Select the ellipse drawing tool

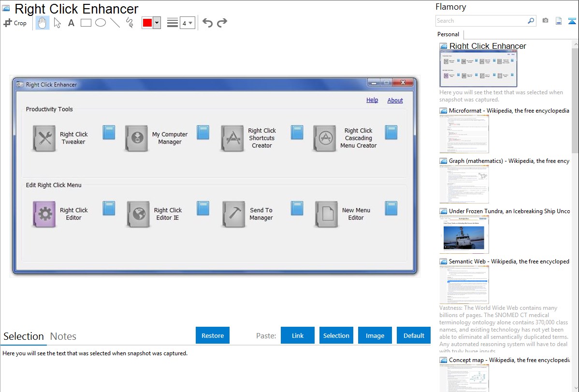tap(101, 23)
